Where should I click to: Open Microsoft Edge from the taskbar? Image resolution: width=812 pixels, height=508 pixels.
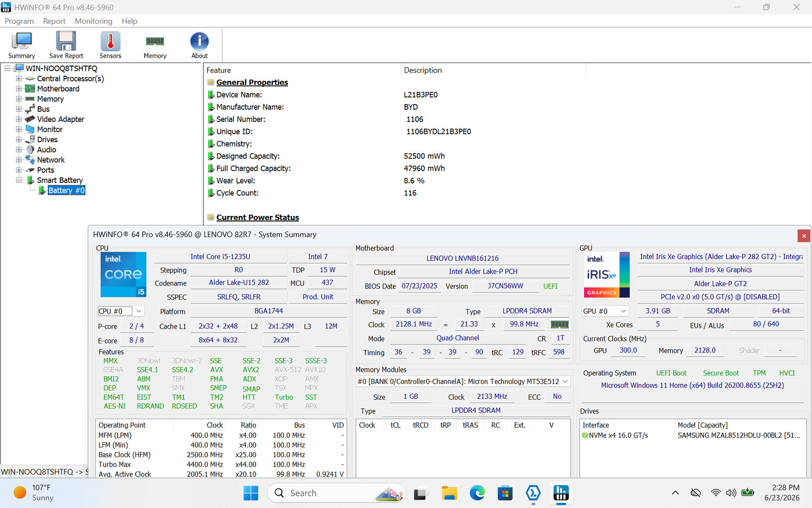[477, 493]
